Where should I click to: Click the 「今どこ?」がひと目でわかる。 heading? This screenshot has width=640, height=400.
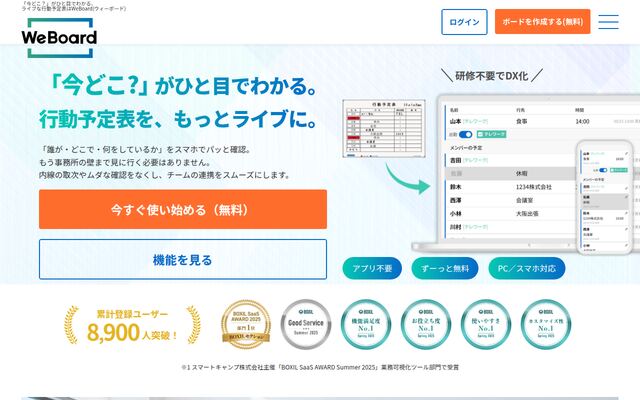pyautogui.click(x=182, y=86)
